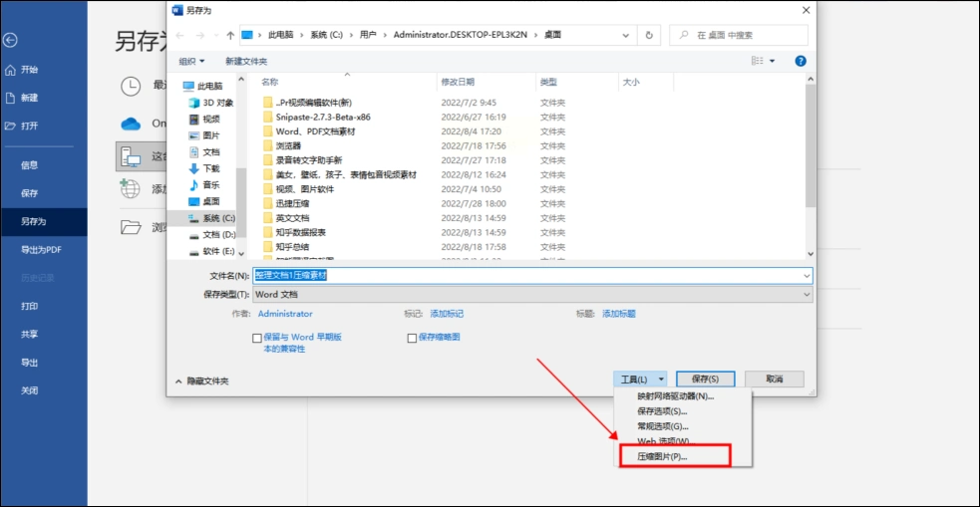
Task: Select the 浏览器 folder
Action: tap(281, 146)
